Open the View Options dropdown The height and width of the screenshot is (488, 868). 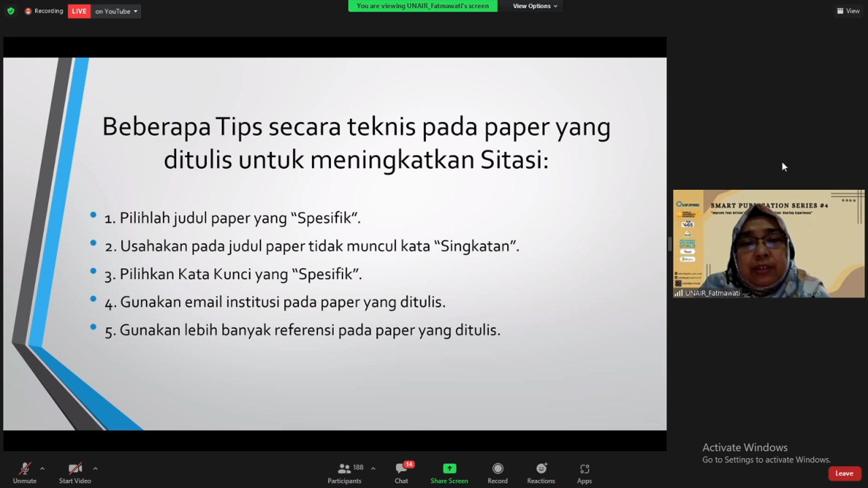[535, 6]
